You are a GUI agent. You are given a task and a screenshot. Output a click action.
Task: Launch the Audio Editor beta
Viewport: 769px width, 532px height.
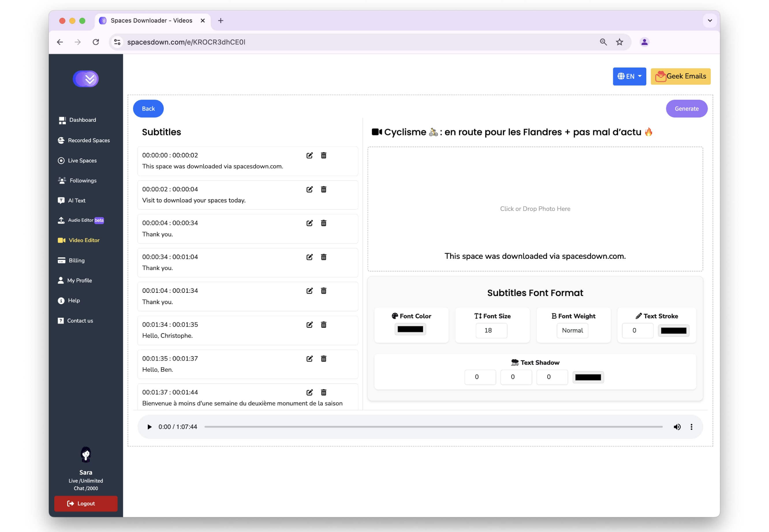tap(81, 220)
